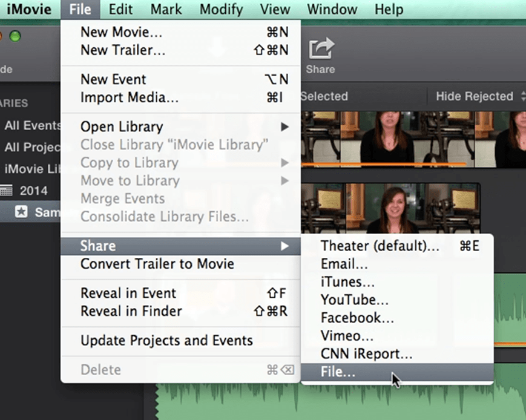Click the green window zoom button

(15, 36)
